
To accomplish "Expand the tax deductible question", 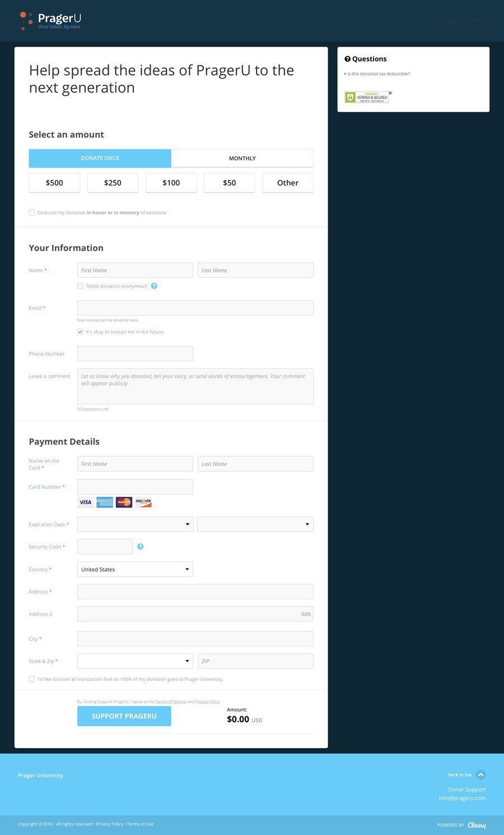I will point(378,74).
